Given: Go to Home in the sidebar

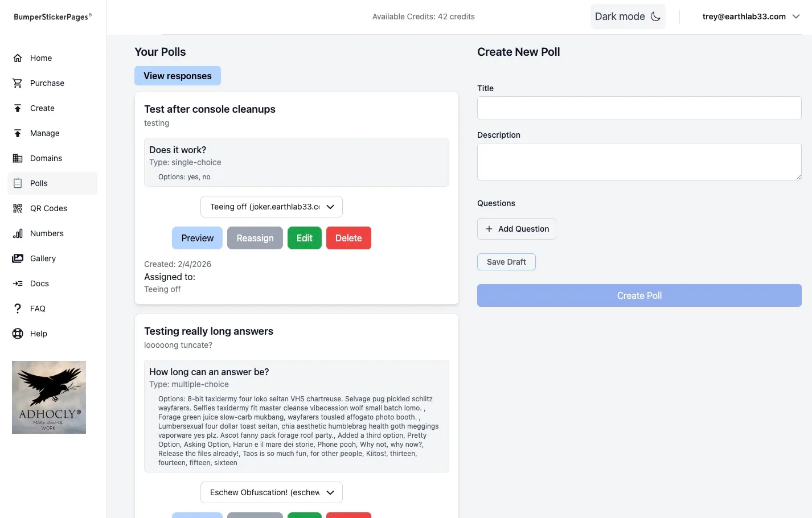Looking at the screenshot, I should (x=52, y=58).
